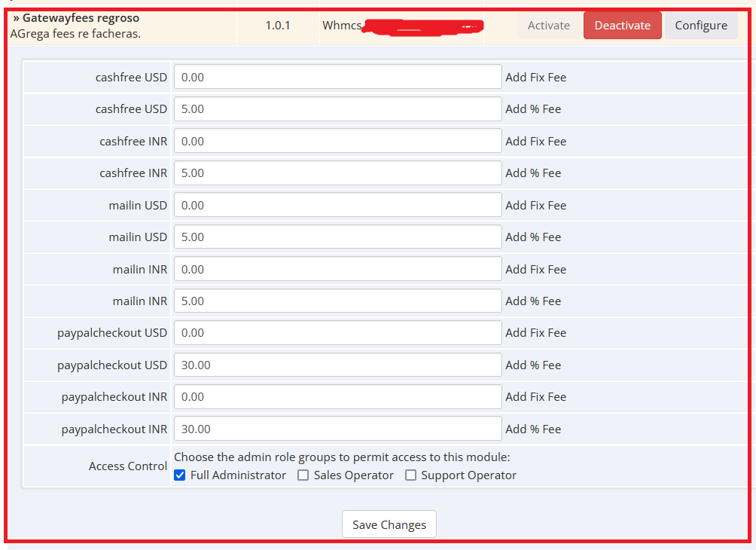The image size is (756, 550).
Task: Select mailin USD percent fee field
Action: coord(337,237)
